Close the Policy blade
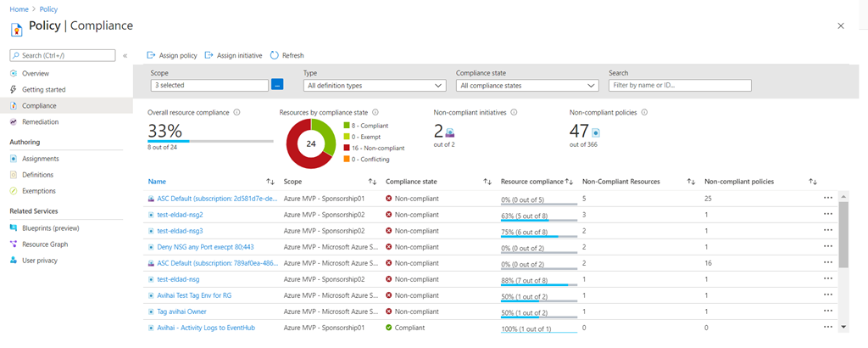 click(x=841, y=25)
